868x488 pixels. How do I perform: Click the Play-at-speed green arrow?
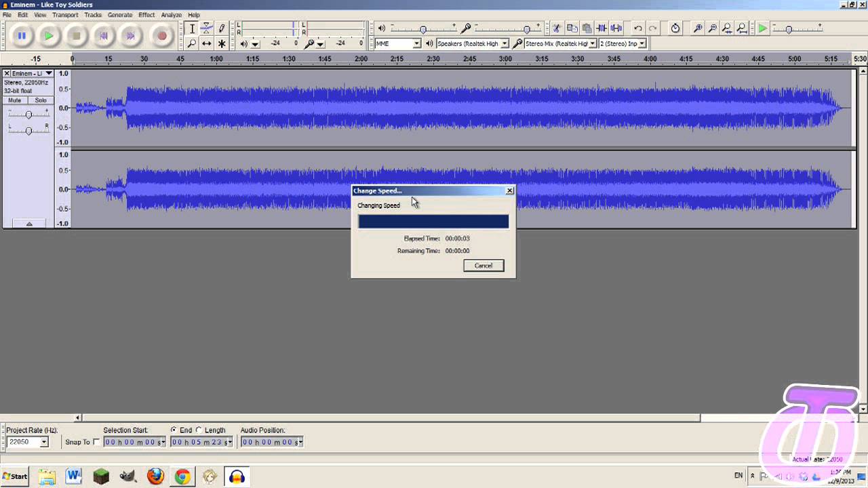click(x=763, y=28)
